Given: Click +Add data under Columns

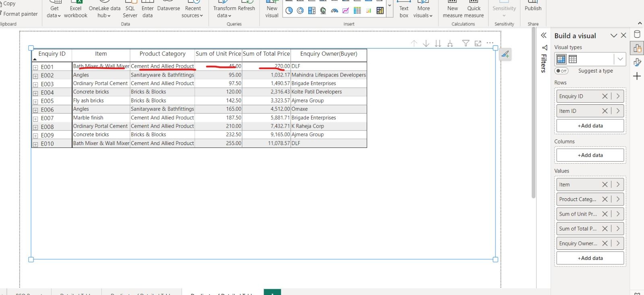Looking at the screenshot, I should coord(590,155).
